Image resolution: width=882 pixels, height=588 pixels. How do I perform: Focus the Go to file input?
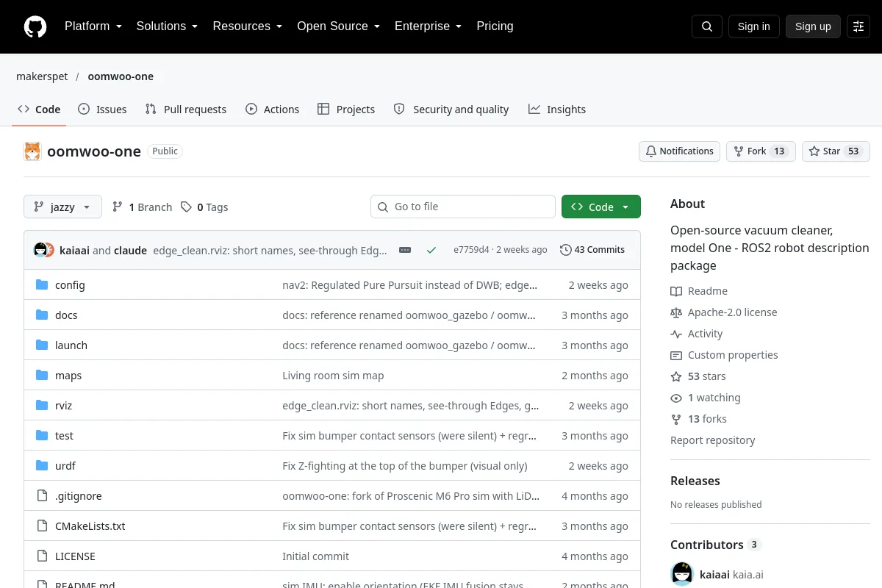[x=463, y=207]
